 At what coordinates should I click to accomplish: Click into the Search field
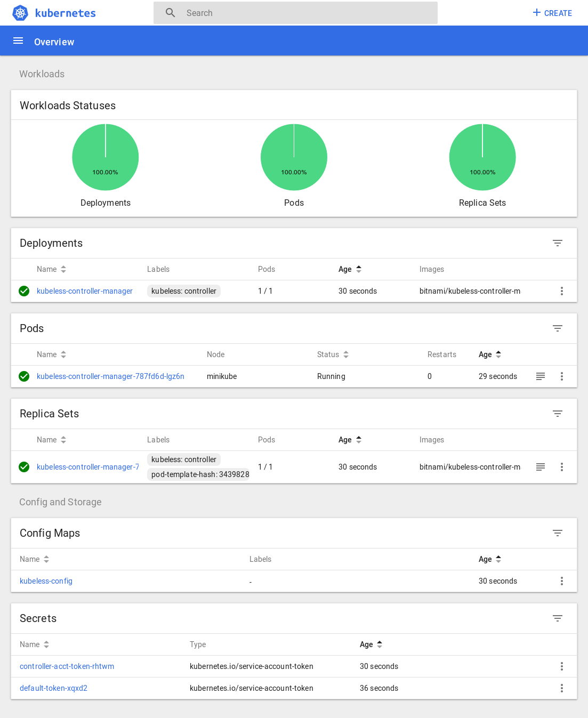point(295,13)
